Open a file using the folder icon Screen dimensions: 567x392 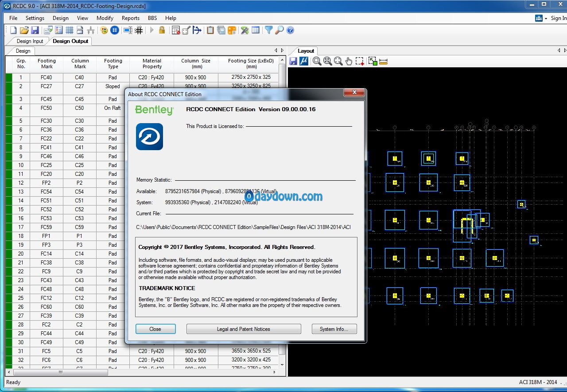coord(24,30)
